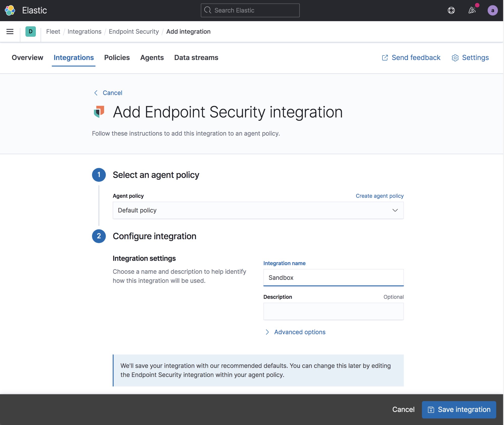Click the Description text area field

[333, 311]
